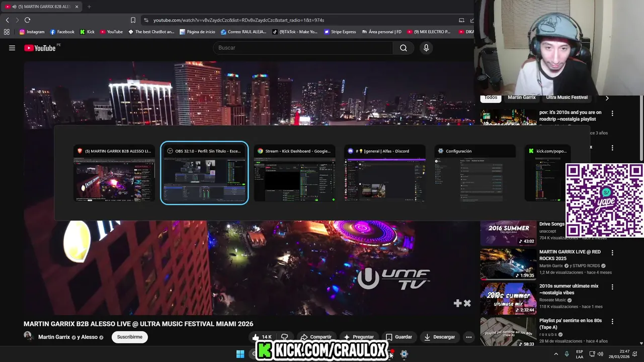The height and width of the screenshot is (362, 644).
Task: Go to the YouTube home logo
Action: [40, 48]
